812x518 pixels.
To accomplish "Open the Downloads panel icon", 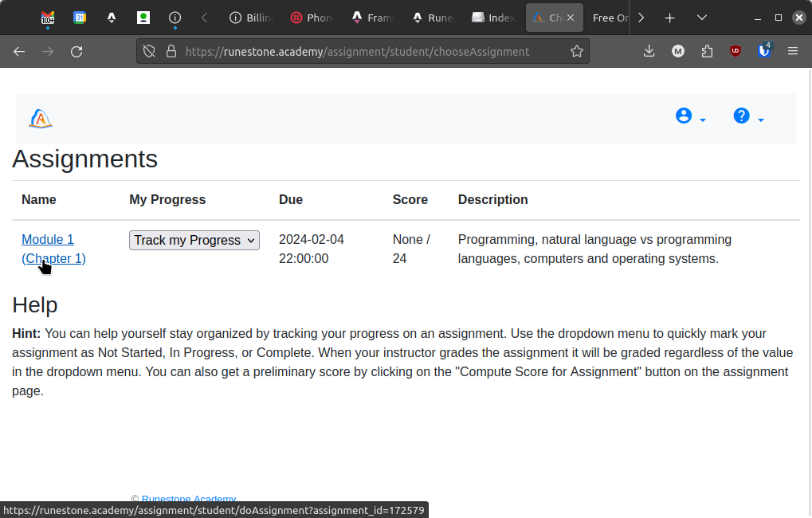I will [x=649, y=50].
